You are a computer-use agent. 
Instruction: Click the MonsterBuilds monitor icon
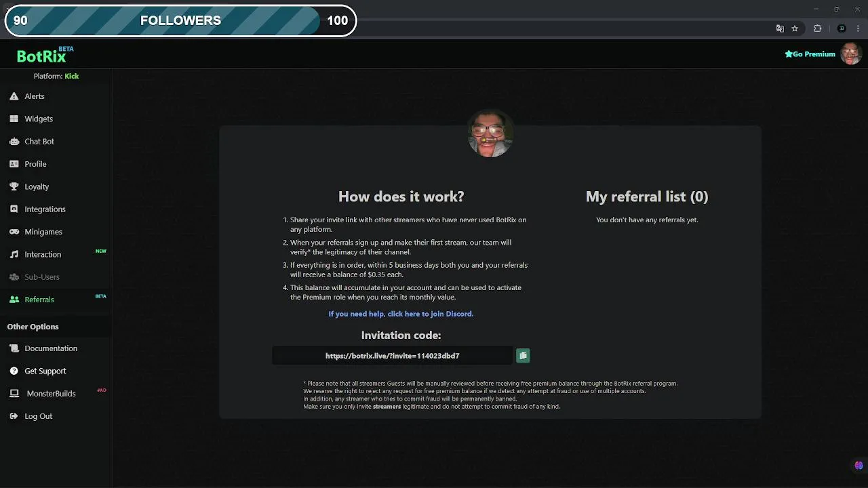coord(14,394)
